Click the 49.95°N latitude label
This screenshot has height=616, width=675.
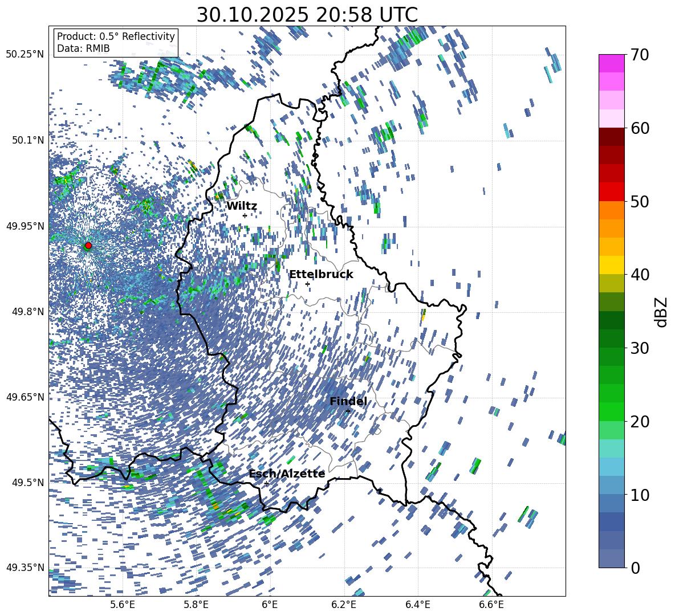(x=25, y=226)
